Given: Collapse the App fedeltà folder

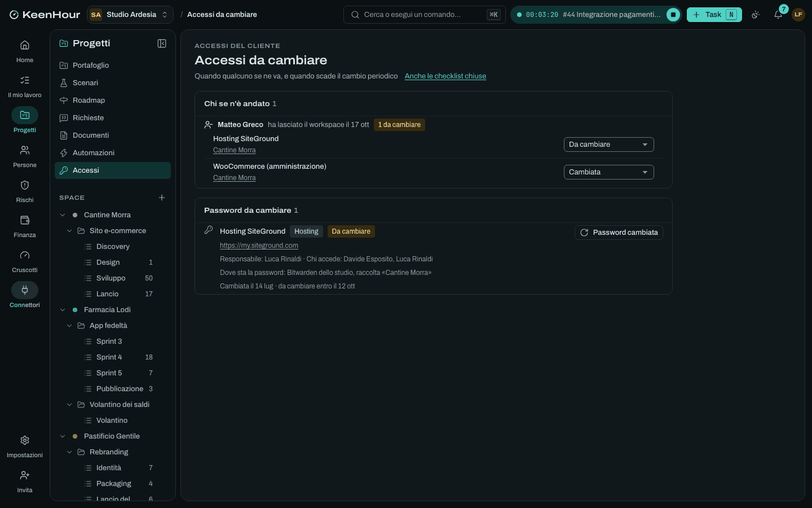Looking at the screenshot, I should click(x=69, y=326).
